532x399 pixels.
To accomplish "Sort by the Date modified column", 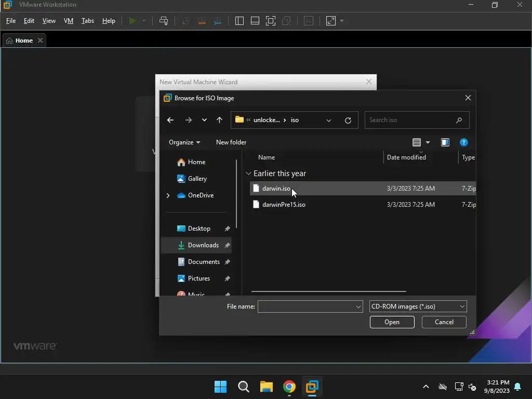I will (x=406, y=157).
